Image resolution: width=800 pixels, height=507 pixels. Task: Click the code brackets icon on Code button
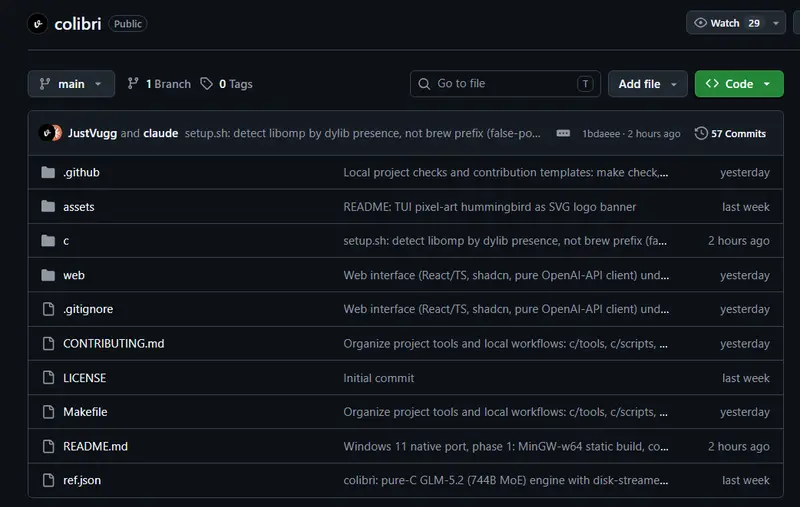[x=712, y=83]
